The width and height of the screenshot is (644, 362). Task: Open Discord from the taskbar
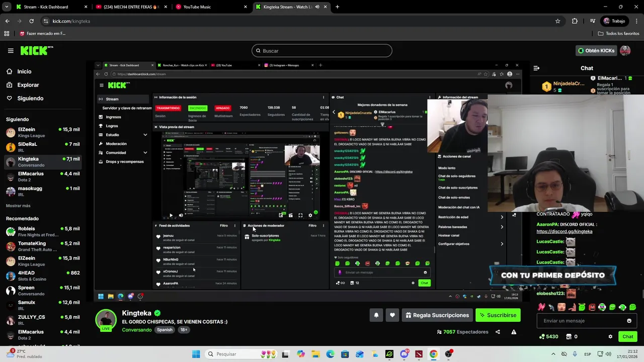(404, 354)
